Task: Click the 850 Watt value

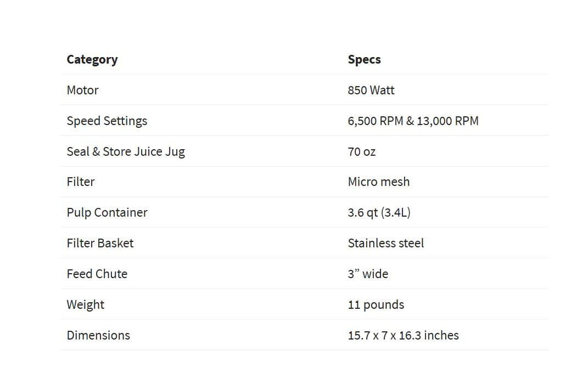Action: [x=371, y=91]
